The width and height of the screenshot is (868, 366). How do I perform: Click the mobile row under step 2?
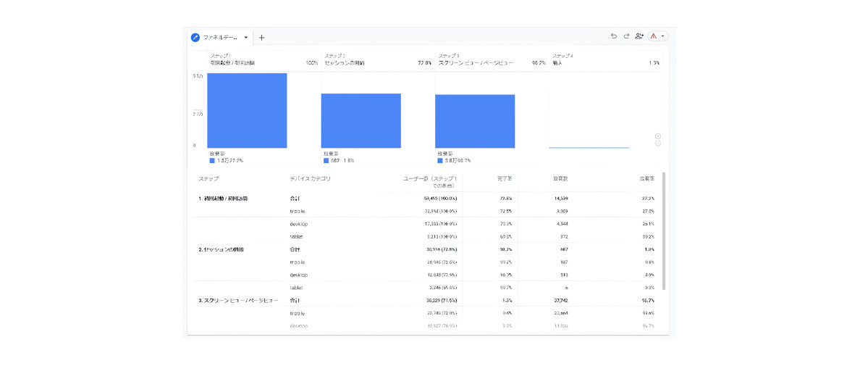[298, 262]
